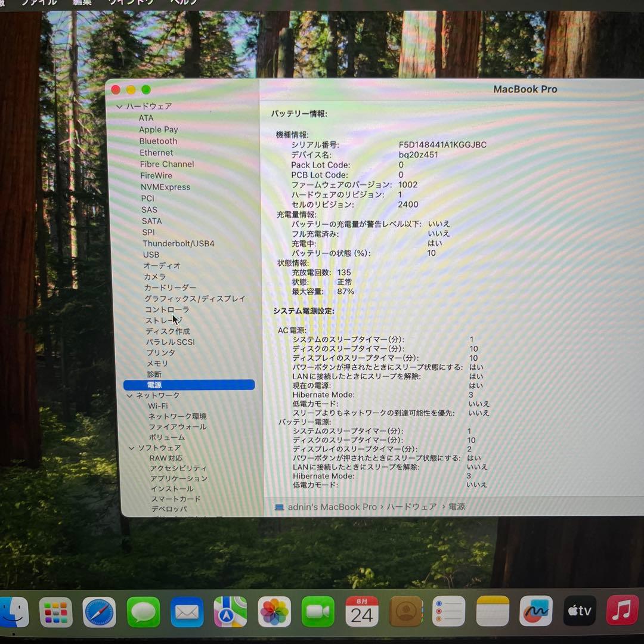The image size is (644, 644).
Task: Open Safari from the Dock
Action: (x=99, y=611)
